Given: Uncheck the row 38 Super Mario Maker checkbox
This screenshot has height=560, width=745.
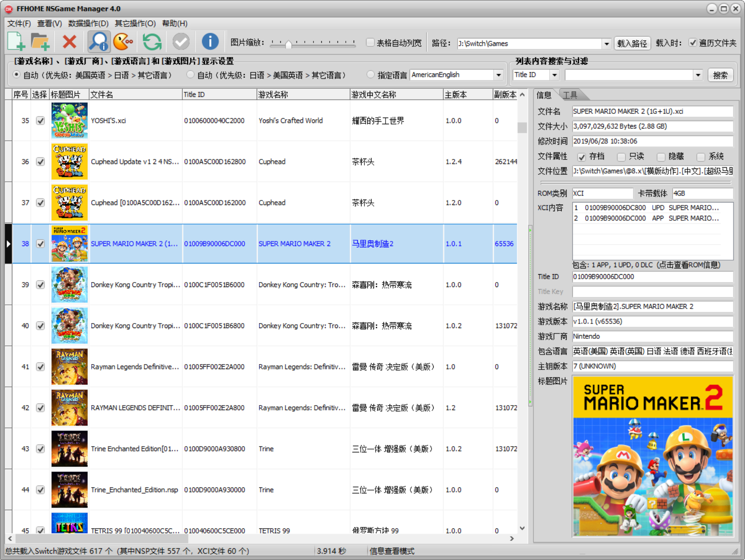Looking at the screenshot, I should (40, 244).
